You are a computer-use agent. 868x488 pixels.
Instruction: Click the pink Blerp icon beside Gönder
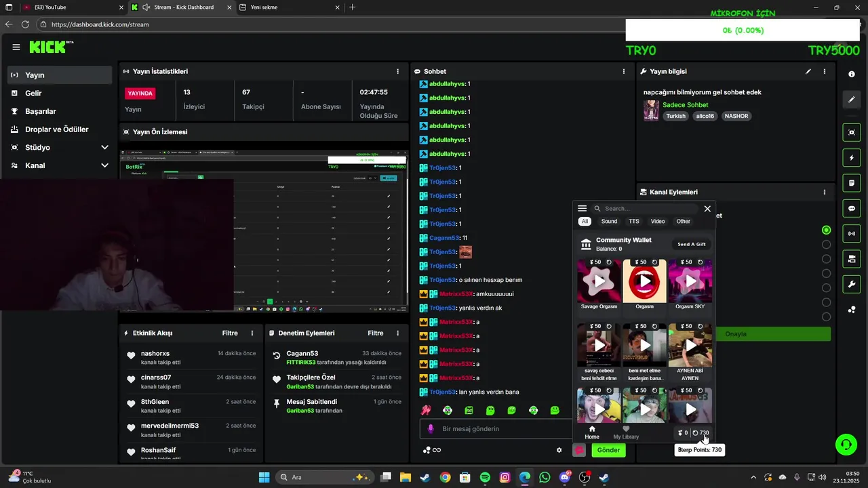(x=579, y=450)
